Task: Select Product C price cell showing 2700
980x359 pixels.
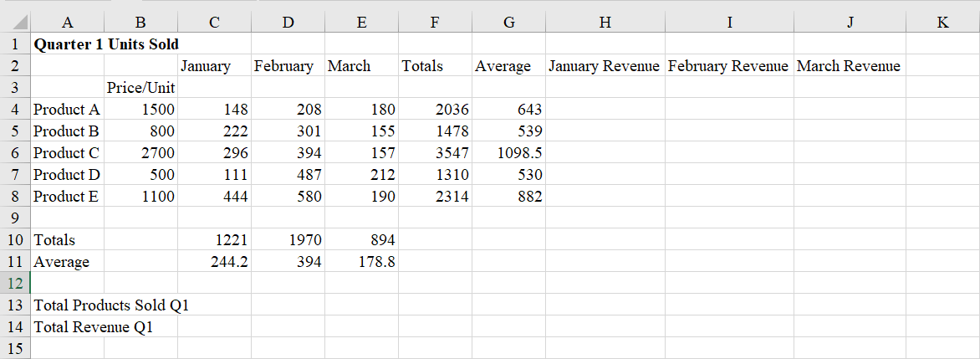Action: [140, 152]
